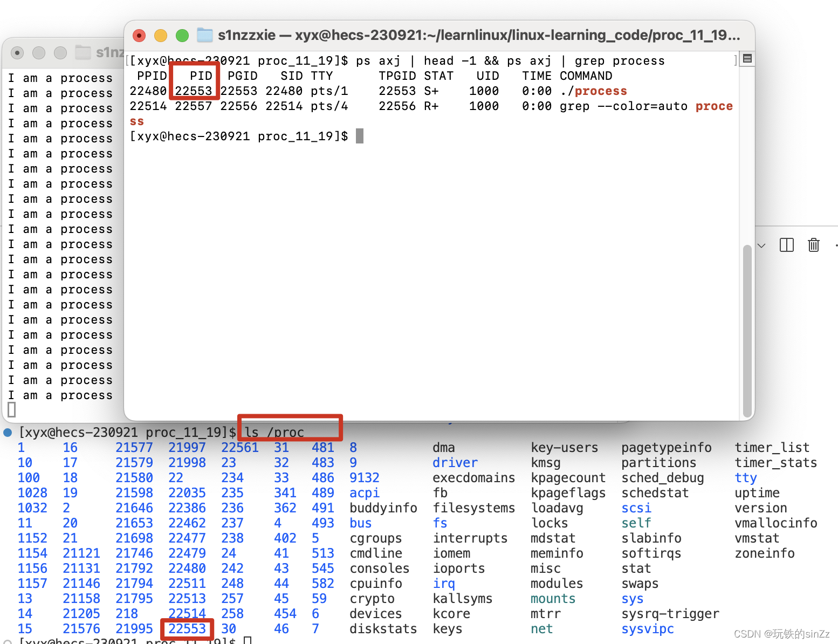This screenshot has height=644, width=838.
Task: Click the 'kallsyms' file entry
Action: pos(463,599)
